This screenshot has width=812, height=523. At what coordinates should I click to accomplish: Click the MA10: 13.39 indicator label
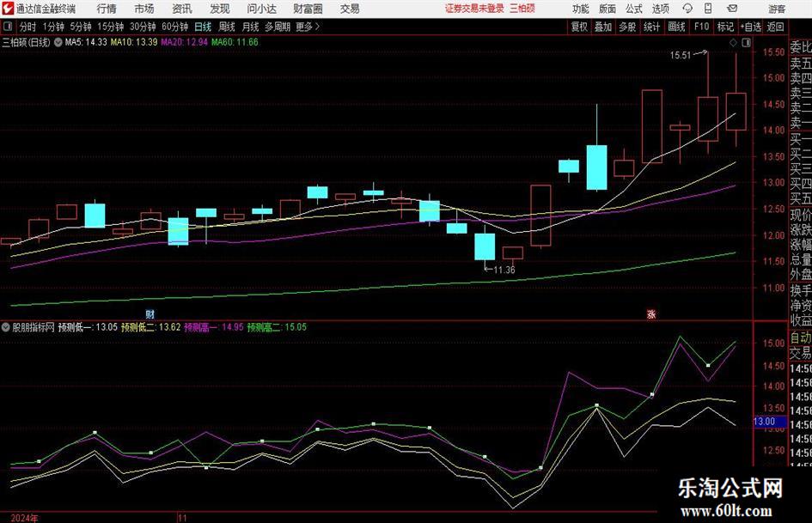pos(133,42)
